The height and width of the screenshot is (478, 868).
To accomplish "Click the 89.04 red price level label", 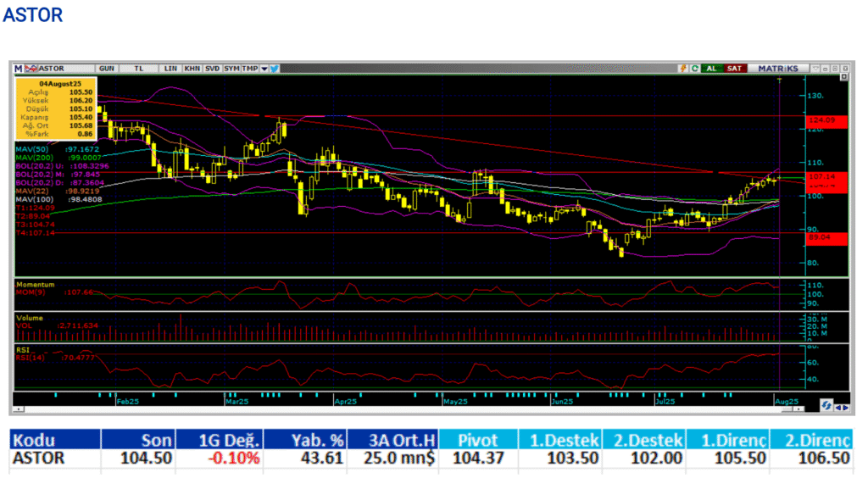I will click(x=826, y=238).
